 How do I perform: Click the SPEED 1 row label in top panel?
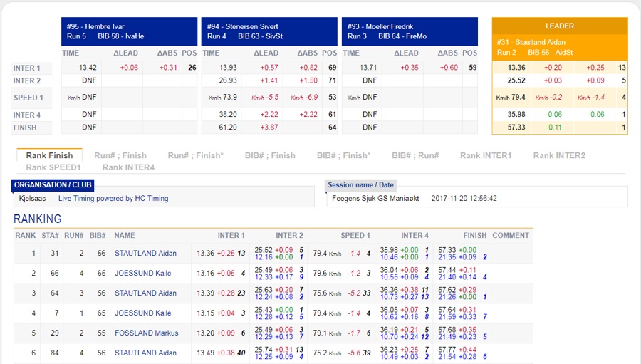[x=28, y=98]
